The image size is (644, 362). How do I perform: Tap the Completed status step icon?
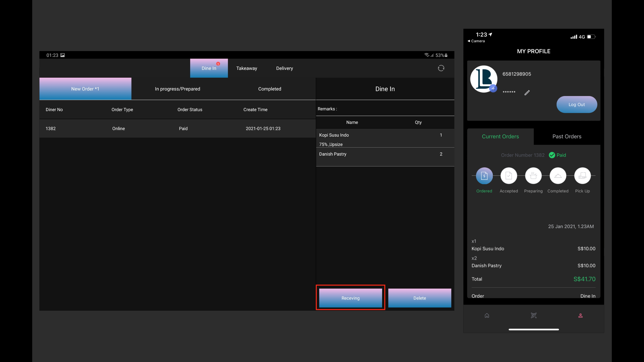(558, 176)
